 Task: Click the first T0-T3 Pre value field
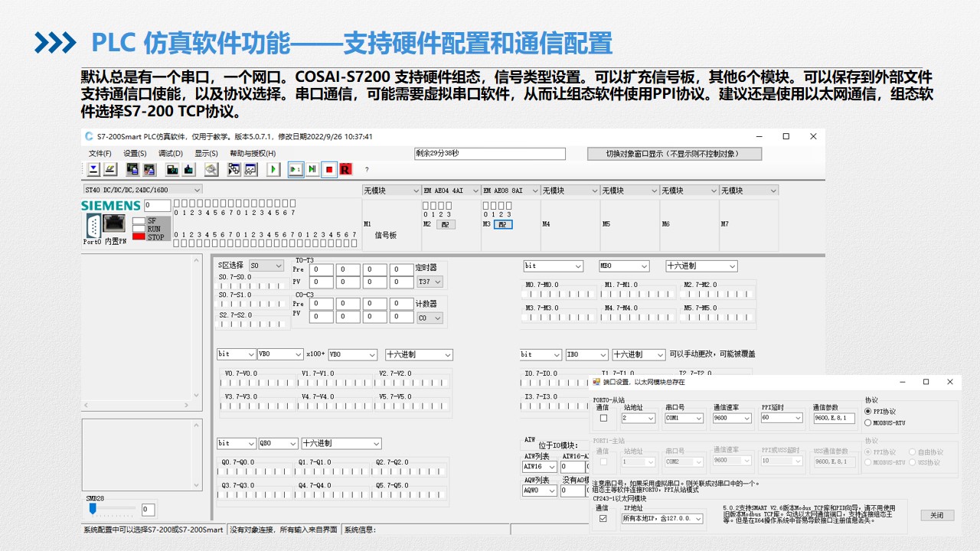coord(322,269)
